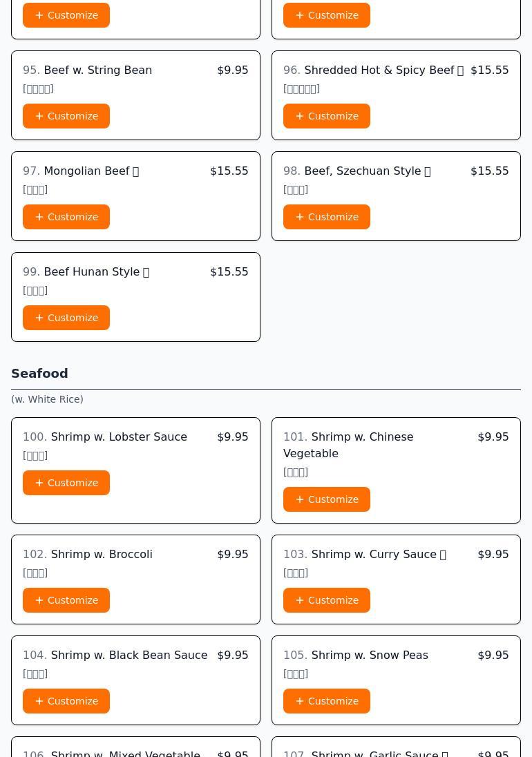Click the plus icon for Shredded Hot & Spicy Beef
The image size is (532, 757).
tap(300, 116)
